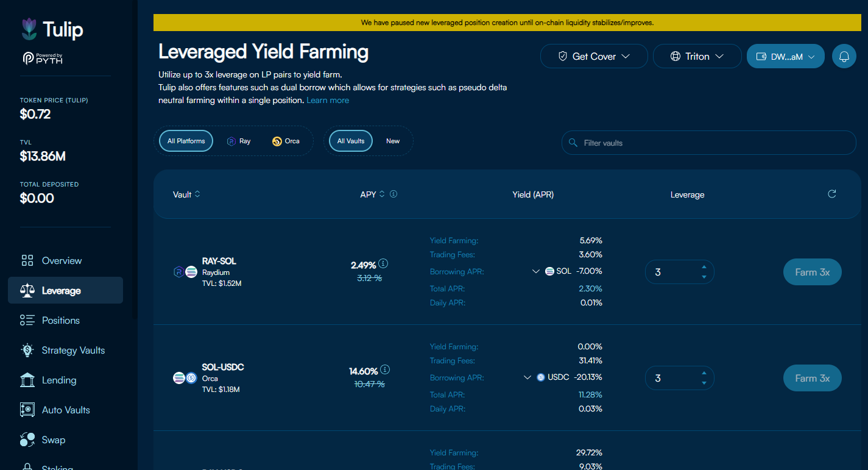This screenshot has width=868, height=470.
Task: Click the Raydium logo in Ray filter
Action: tap(231, 141)
